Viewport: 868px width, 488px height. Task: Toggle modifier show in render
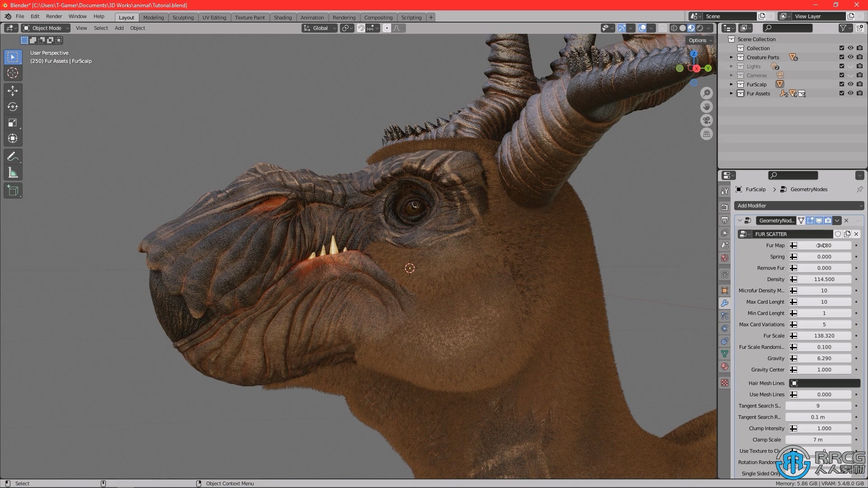(828, 221)
